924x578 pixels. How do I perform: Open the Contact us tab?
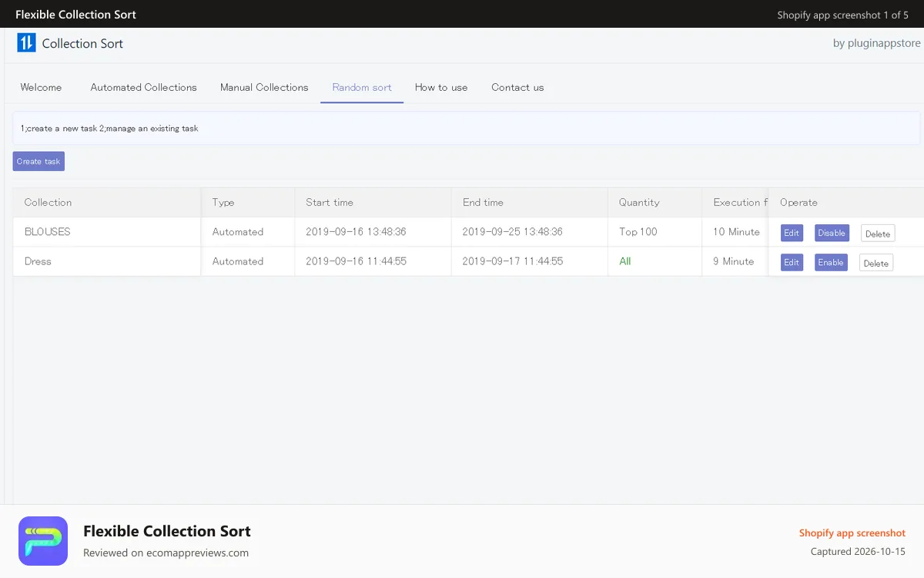pos(517,87)
